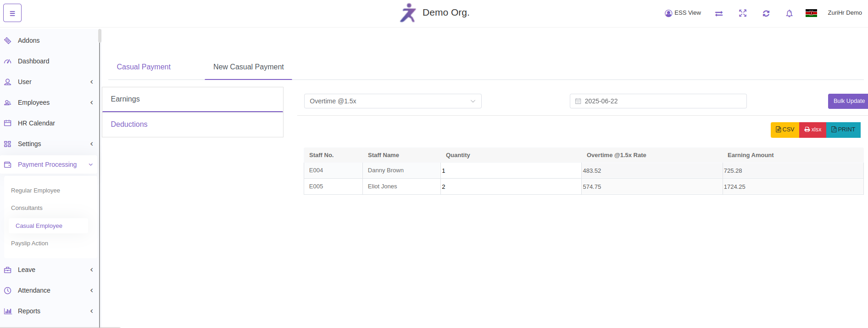Screen dimensions: 868x328
Task: Click the hamburger menu toggle button
Action: 12,13
